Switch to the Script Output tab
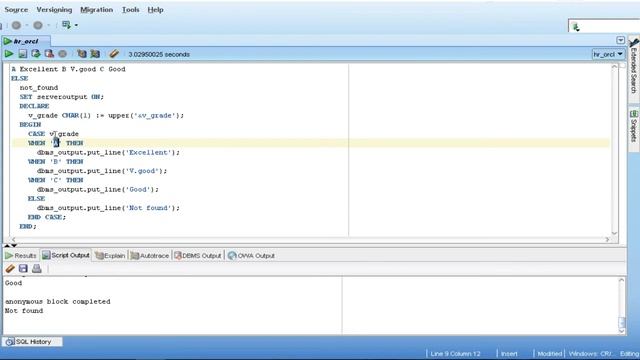Screen dimensions: 640x360 point(66,255)
